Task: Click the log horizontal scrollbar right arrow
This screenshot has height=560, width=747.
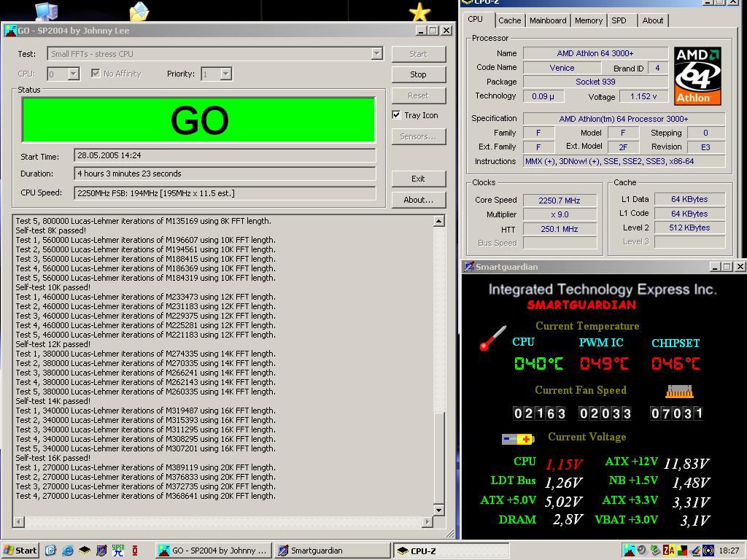Action: point(427,522)
